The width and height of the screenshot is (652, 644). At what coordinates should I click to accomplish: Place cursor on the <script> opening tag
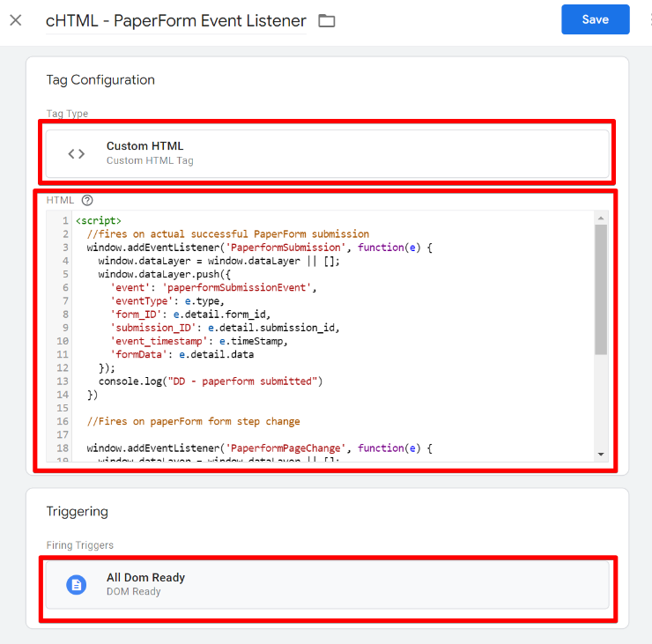(x=99, y=221)
